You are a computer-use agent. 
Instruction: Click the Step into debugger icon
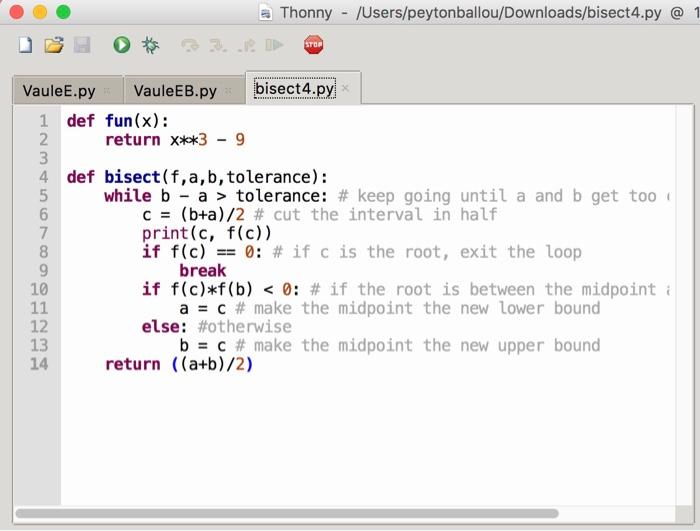[218, 45]
